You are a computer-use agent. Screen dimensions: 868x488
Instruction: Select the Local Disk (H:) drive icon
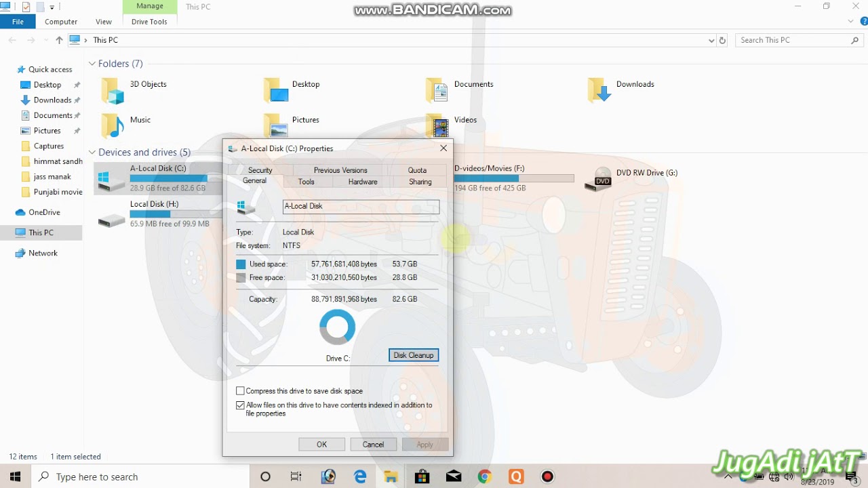(111, 219)
